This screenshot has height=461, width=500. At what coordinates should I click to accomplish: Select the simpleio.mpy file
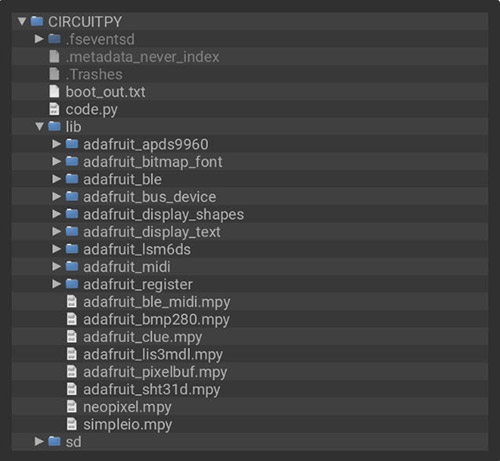coord(250,424)
